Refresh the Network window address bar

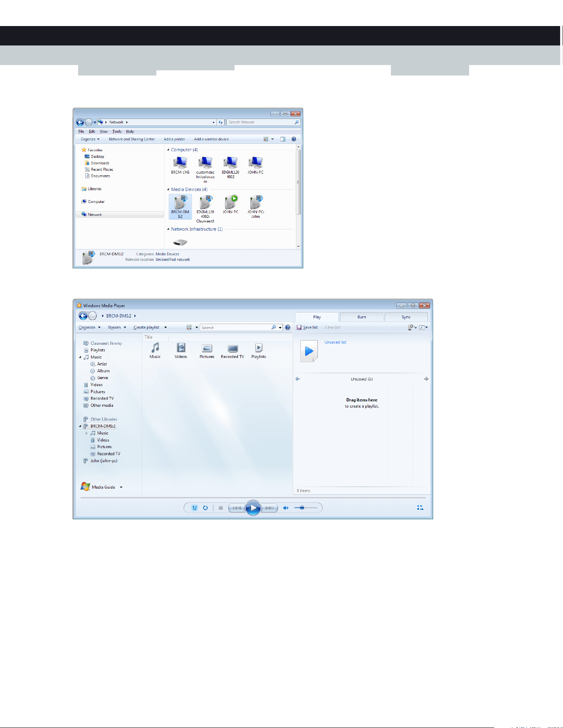220,122
